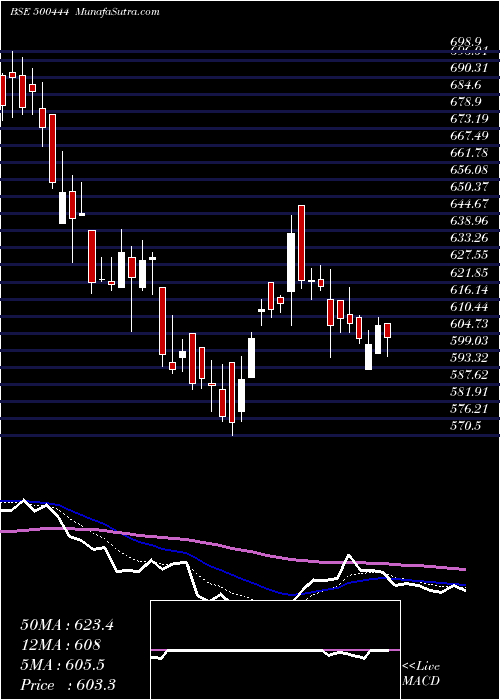Select the 661.78 price axis label
500x700 pixels.
[467, 153]
